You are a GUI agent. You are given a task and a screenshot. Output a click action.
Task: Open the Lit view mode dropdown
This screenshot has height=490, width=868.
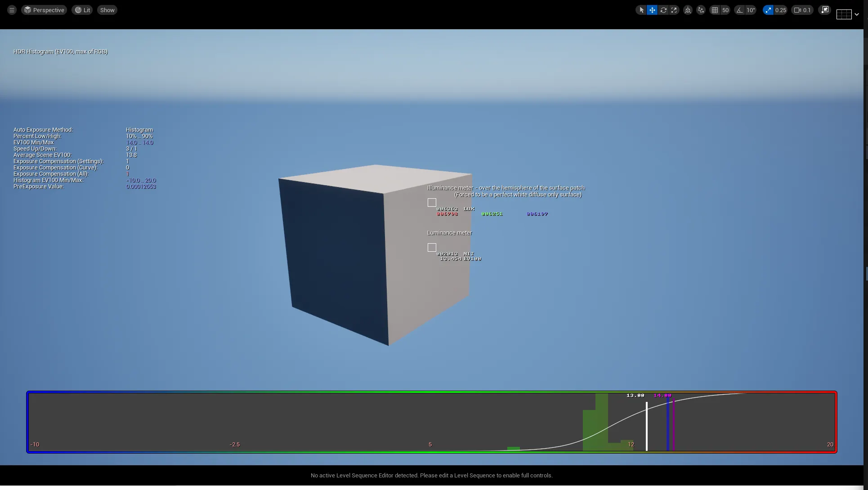82,10
